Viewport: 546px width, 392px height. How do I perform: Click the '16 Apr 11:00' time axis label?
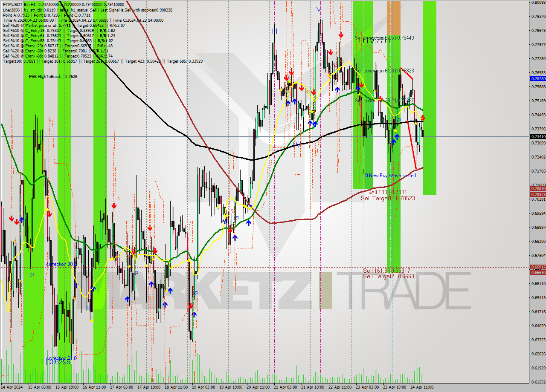(94, 387)
